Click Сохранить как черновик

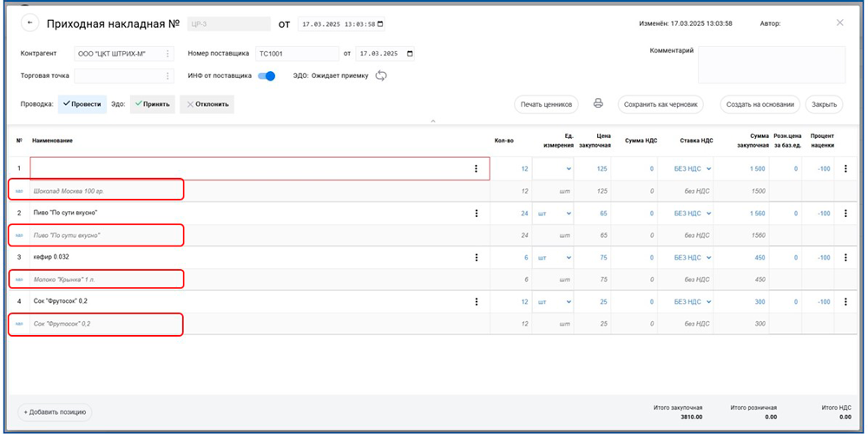click(x=661, y=104)
